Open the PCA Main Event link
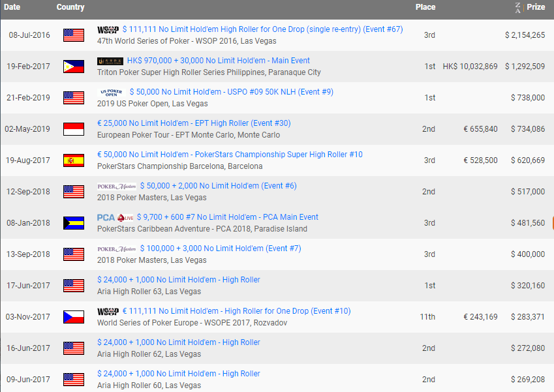Image resolution: width=554 pixels, height=392 pixels. pyautogui.click(x=227, y=217)
